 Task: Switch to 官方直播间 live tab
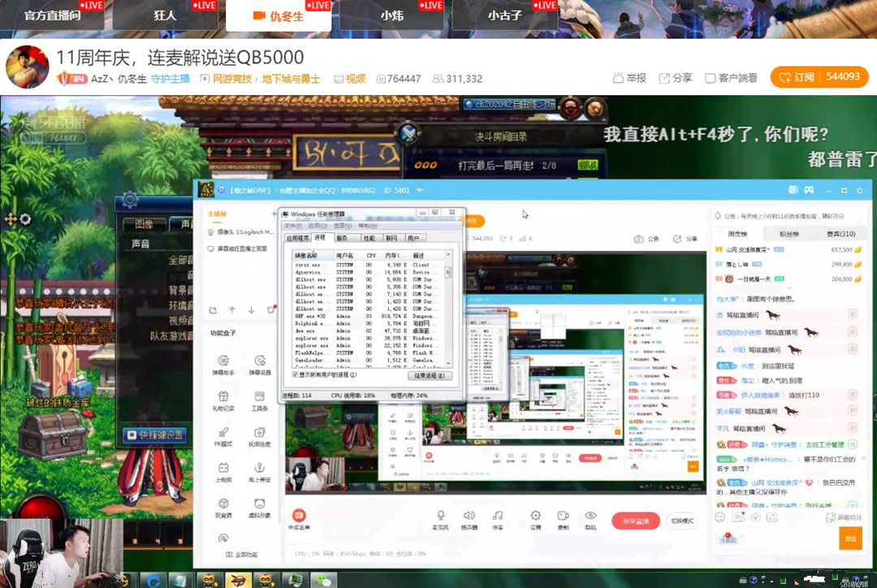pos(53,15)
